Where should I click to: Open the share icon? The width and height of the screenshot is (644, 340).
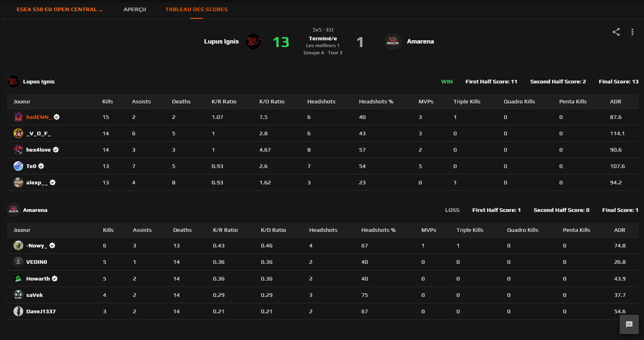(616, 32)
